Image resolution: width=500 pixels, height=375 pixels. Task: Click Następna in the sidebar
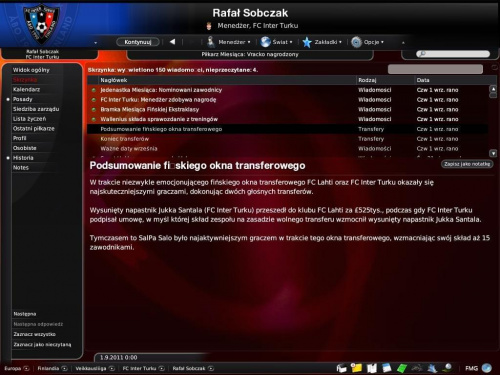coord(25,314)
